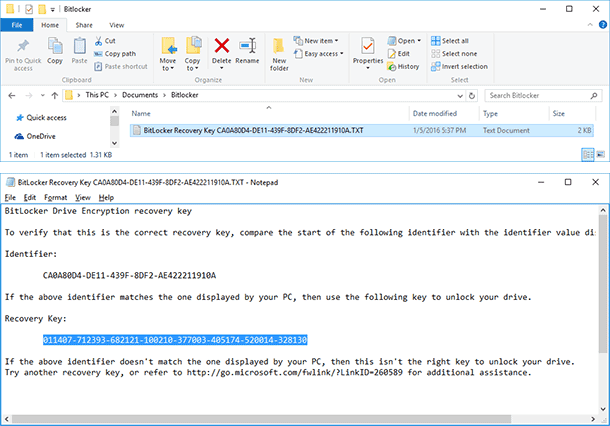The width and height of the screenshot is (610, 426).
Task: Click Select all
Action: [450, 41]
